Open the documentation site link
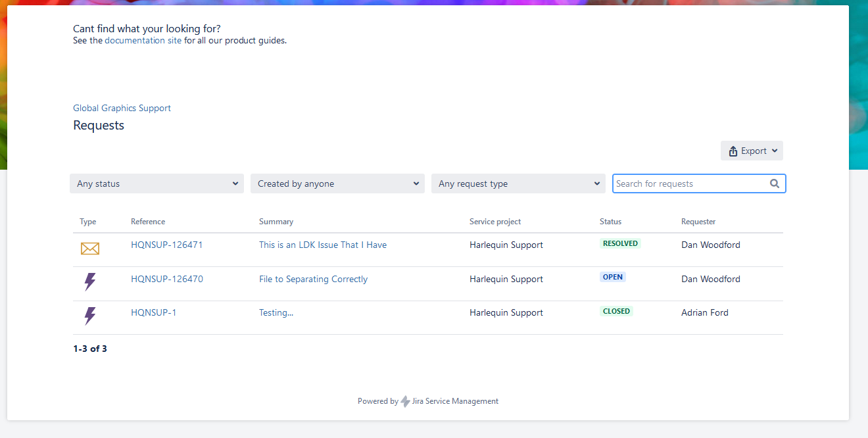 coord(143,41)
